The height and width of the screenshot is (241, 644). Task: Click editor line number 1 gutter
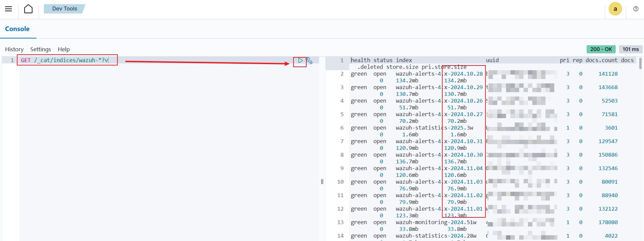12,60
